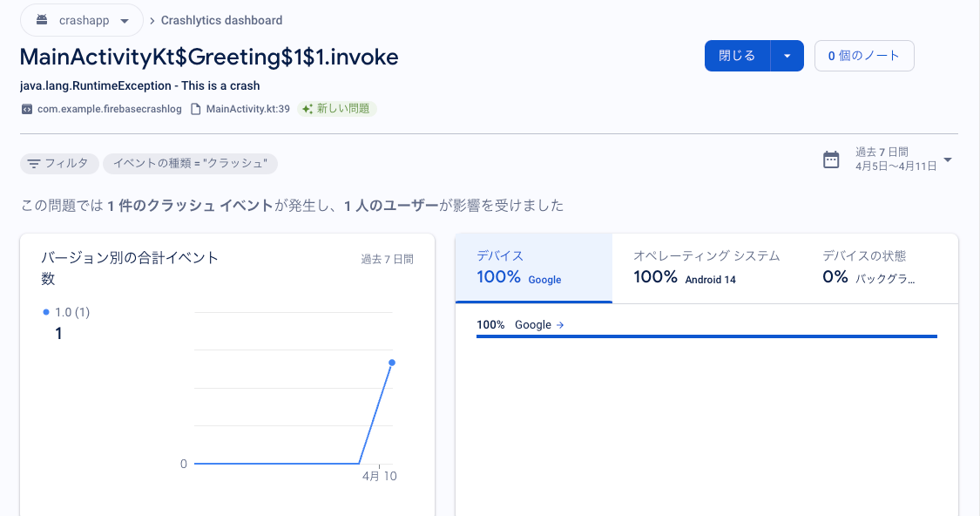Click the 閉じる button
The height and width of the screenshot is (516, 980).
(737, 56)
